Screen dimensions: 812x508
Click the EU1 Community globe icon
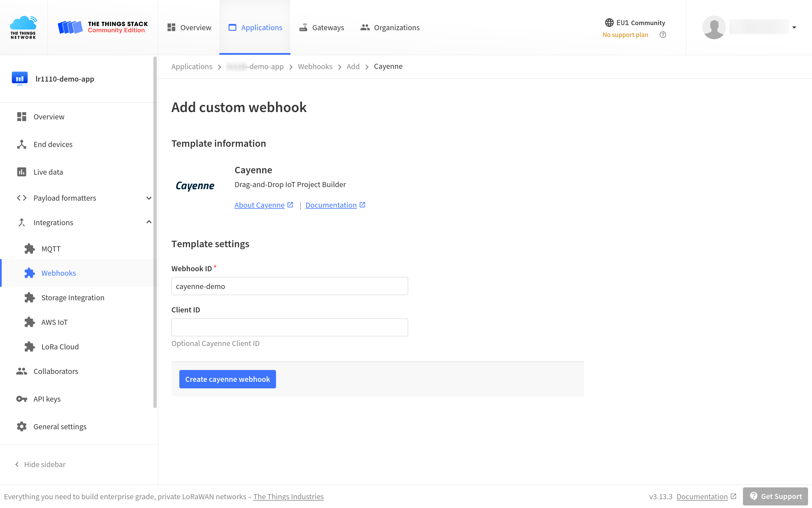pos(609,23)
